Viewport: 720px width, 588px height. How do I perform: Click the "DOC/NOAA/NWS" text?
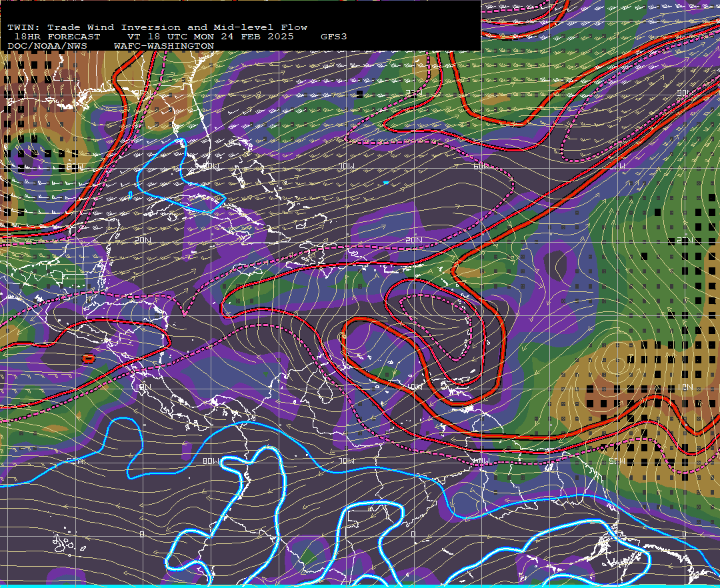point(47,47)
